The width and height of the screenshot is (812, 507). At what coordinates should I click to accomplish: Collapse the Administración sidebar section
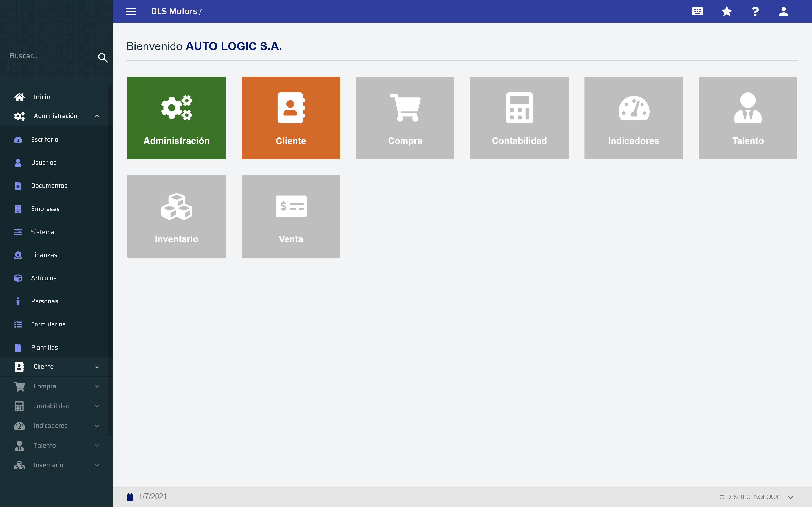(97, 116)
